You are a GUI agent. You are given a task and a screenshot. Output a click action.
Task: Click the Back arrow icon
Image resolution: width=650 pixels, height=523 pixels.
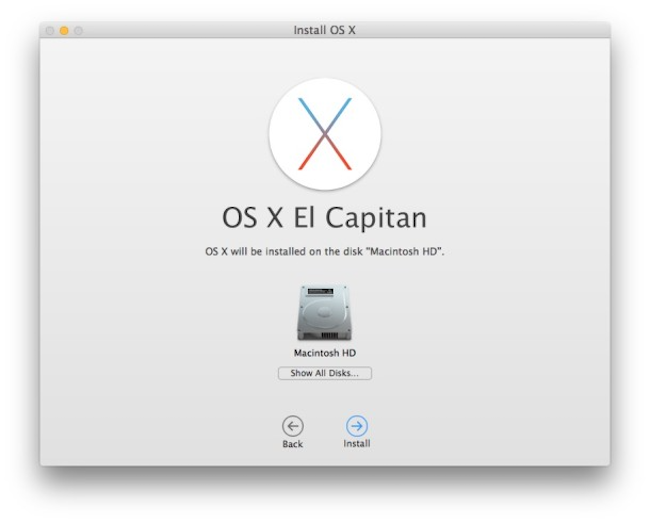[292, 426]
